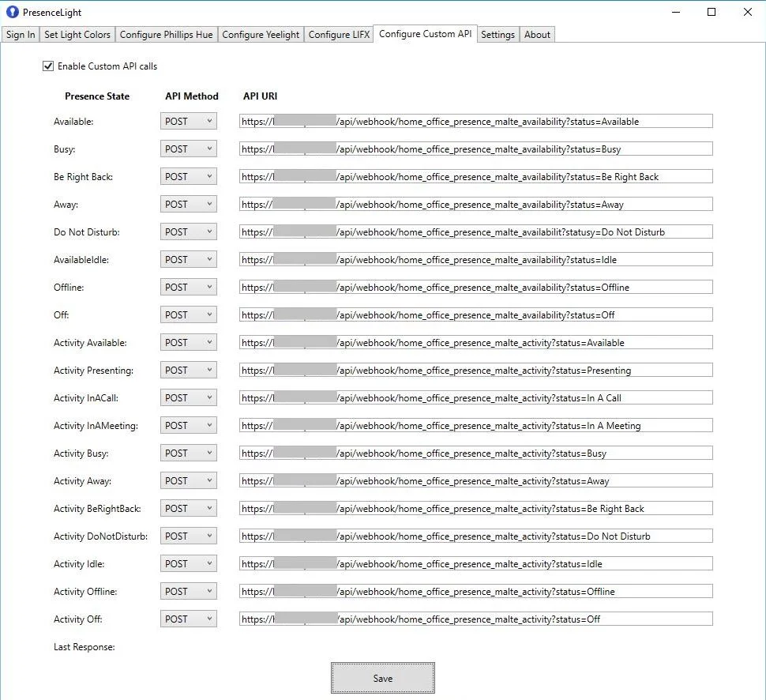Open the Do Not Disturb method dropdown
This screenshot has height=700, width=766.
pos(189,231)
